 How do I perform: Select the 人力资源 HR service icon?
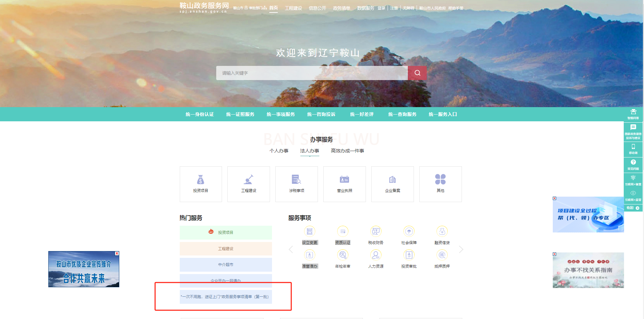click(375, 255)
